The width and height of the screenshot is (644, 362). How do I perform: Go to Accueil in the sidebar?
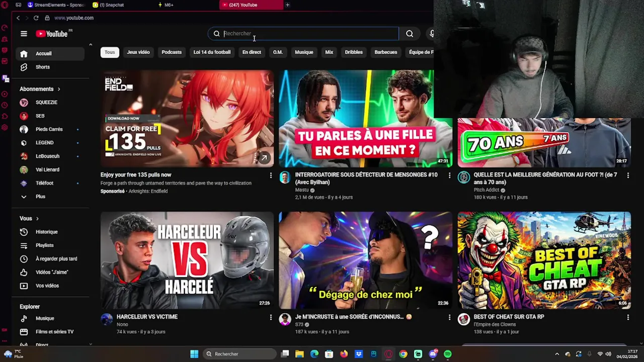tap(50, 54)
